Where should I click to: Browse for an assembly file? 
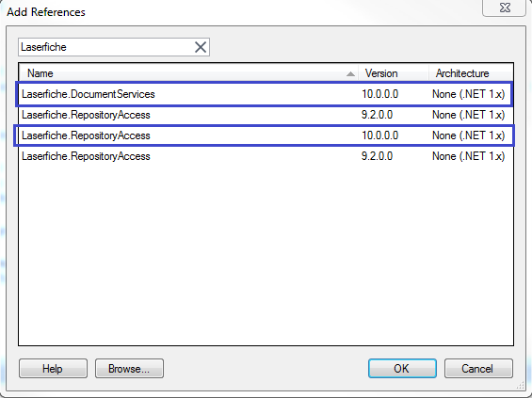[x=129, y=369]
